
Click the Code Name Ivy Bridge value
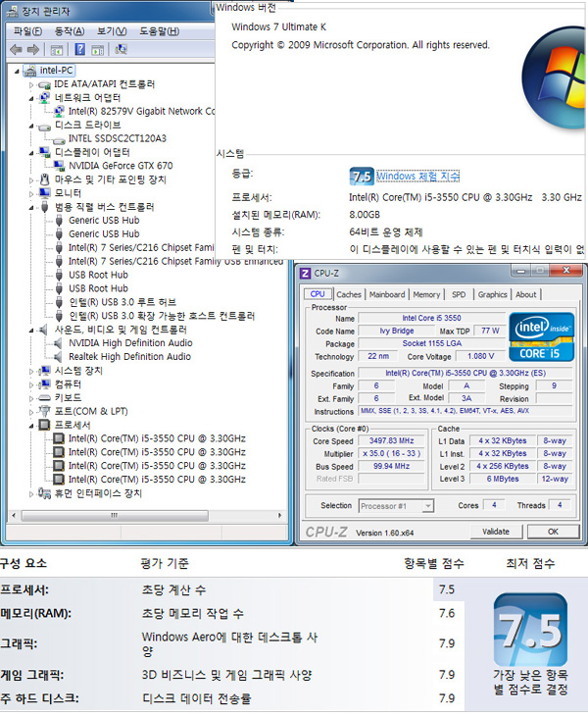pyautogui.click(x=396, y=331)
